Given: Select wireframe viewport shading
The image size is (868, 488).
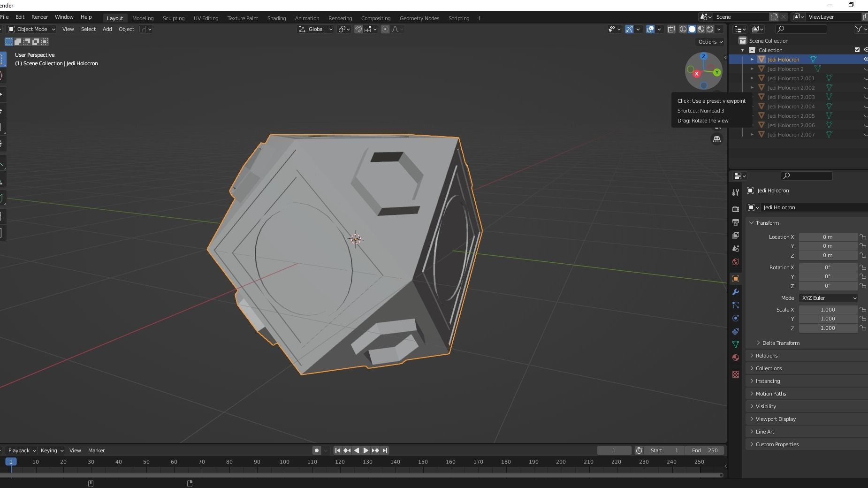Looking at the screenshot, I should [683, 29].
